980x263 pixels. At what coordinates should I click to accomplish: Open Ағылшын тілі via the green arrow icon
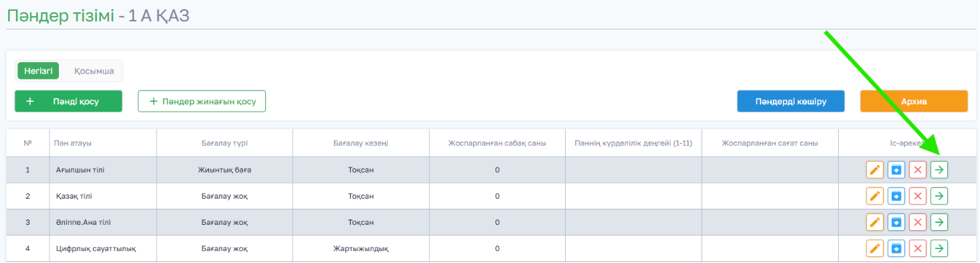coord(940,170)
